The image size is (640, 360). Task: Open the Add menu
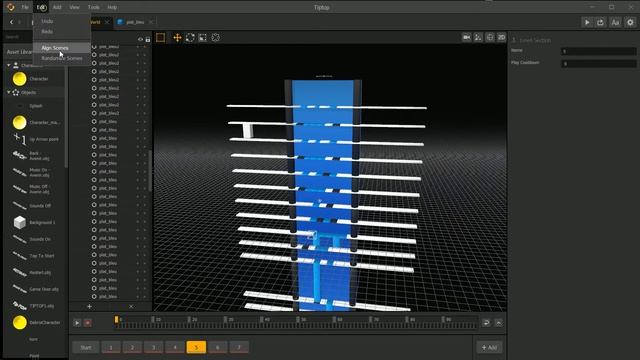[x=57, y=7]
